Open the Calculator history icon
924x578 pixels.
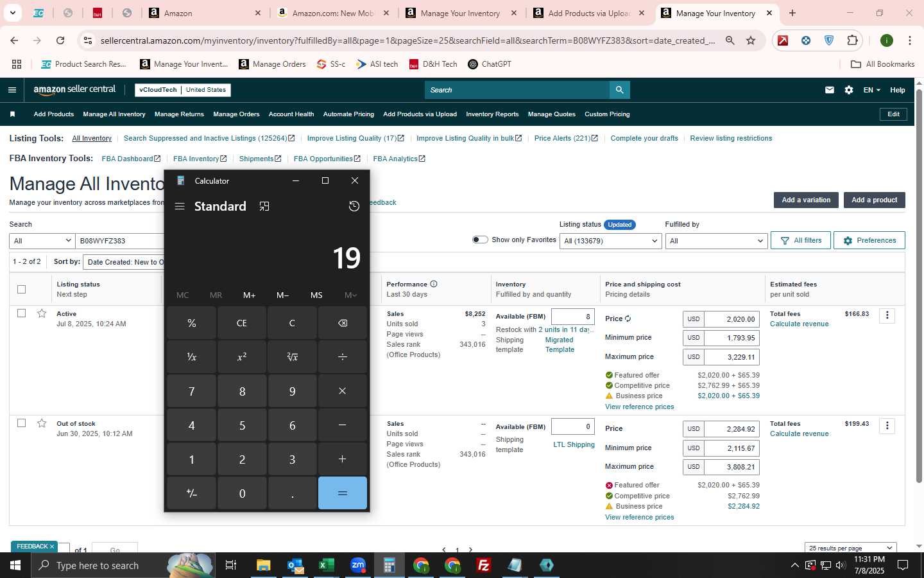click(354, 206)
